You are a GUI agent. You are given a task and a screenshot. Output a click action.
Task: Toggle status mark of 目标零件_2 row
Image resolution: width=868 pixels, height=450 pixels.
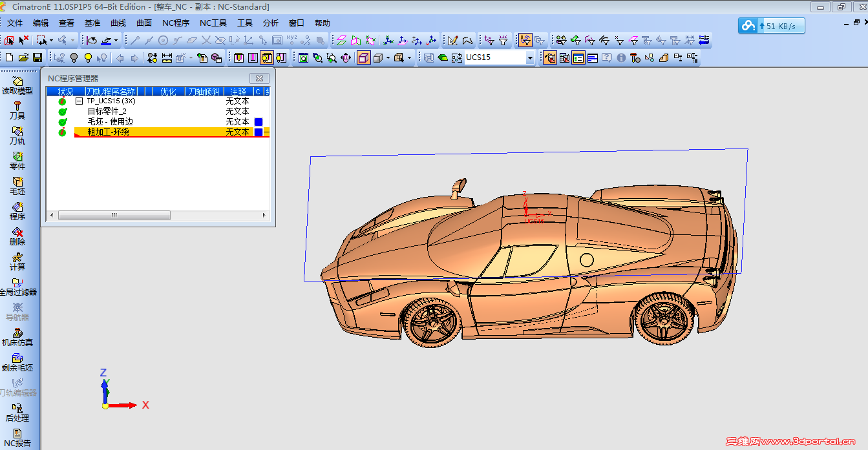click(63, 112)
